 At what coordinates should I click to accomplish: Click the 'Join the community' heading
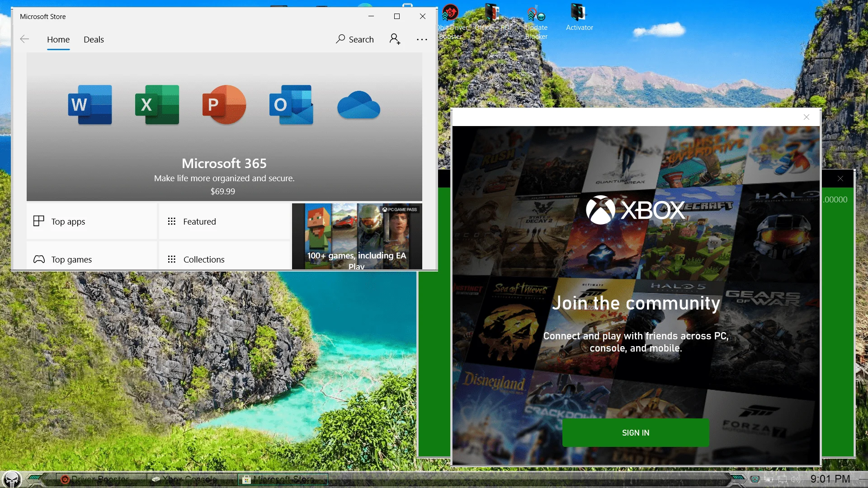(x=636, y=303)
